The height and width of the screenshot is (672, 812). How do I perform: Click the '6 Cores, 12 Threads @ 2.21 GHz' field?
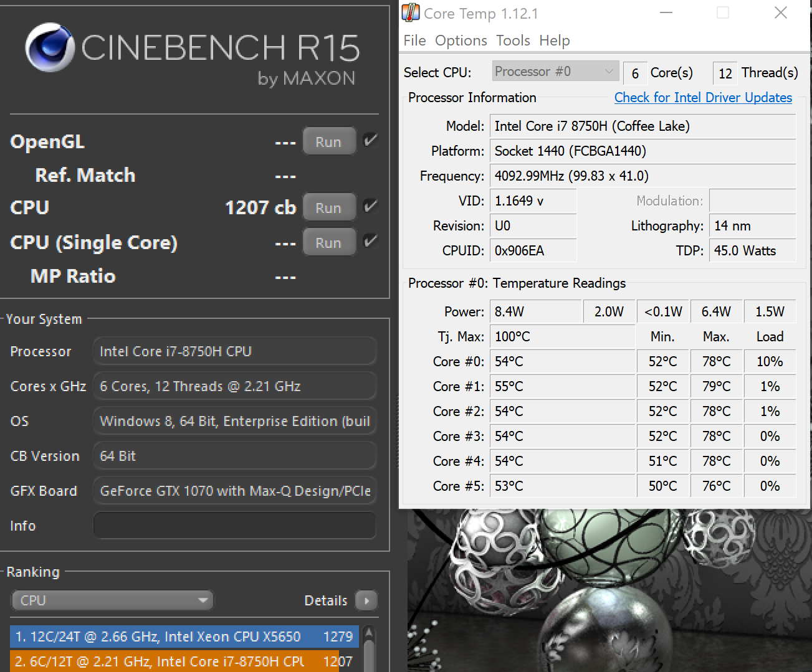[x=235, y=386]
